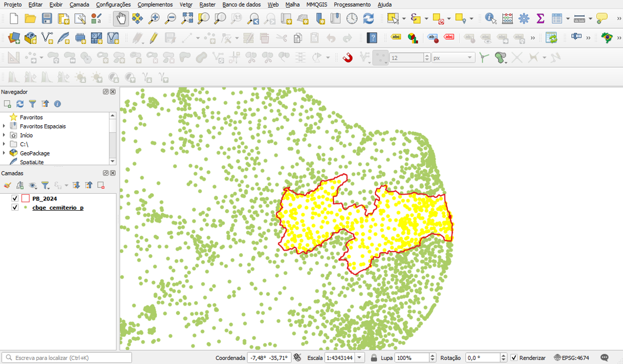
Task: Click the Save Project floppy disk icon
Action: point(47,19)
